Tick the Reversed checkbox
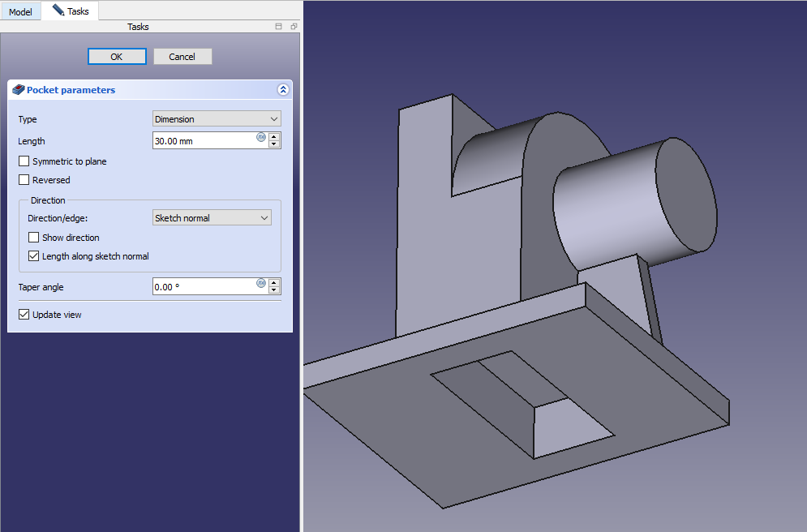This screenshot has height=532, width=807. pyautogui.click(x=24, y=180)
